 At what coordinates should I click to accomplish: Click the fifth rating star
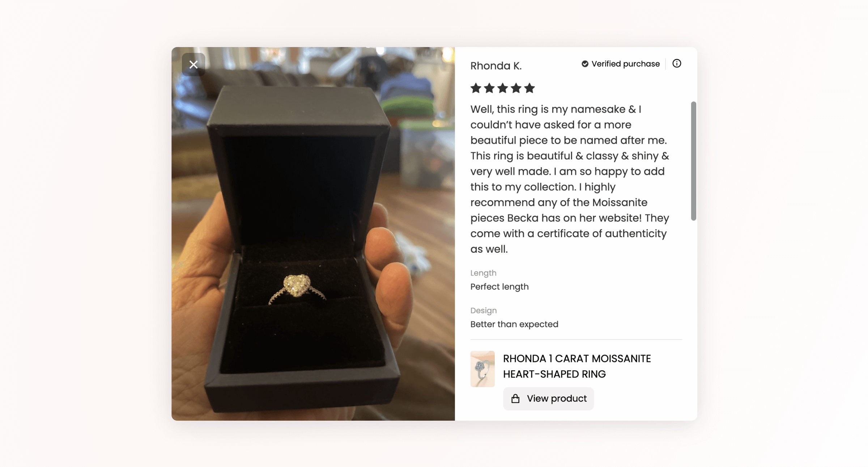[529, 88]
